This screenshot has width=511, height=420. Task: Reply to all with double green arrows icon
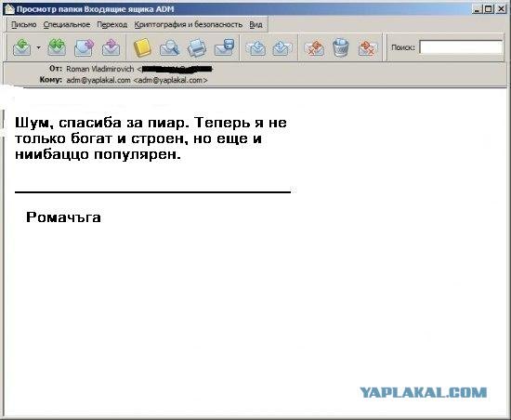57,47
